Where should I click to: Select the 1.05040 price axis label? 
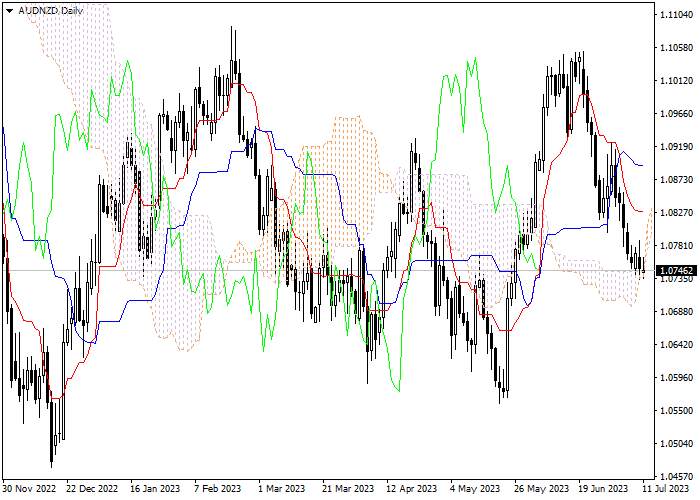677,443
